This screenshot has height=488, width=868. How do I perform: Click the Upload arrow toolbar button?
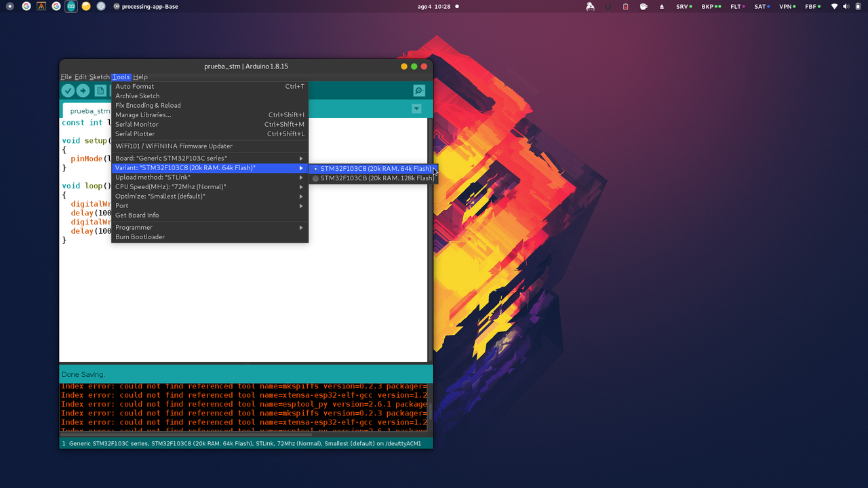pyautogui.click(x=83, y=91)
